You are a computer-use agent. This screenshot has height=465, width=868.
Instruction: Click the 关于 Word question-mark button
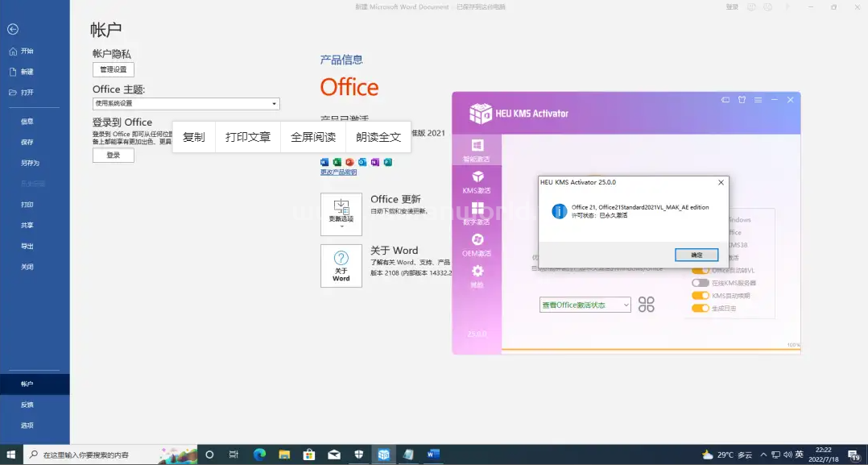[341, 266]
